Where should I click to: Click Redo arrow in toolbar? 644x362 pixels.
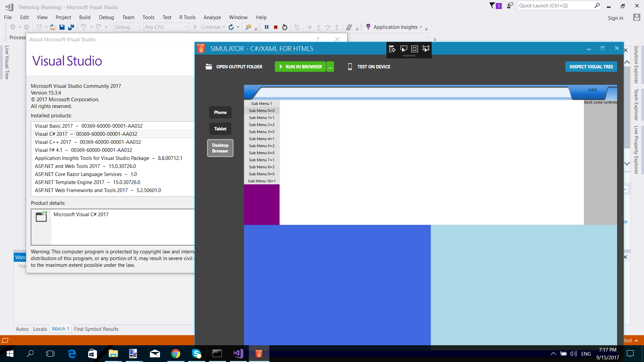click(98, 27)
